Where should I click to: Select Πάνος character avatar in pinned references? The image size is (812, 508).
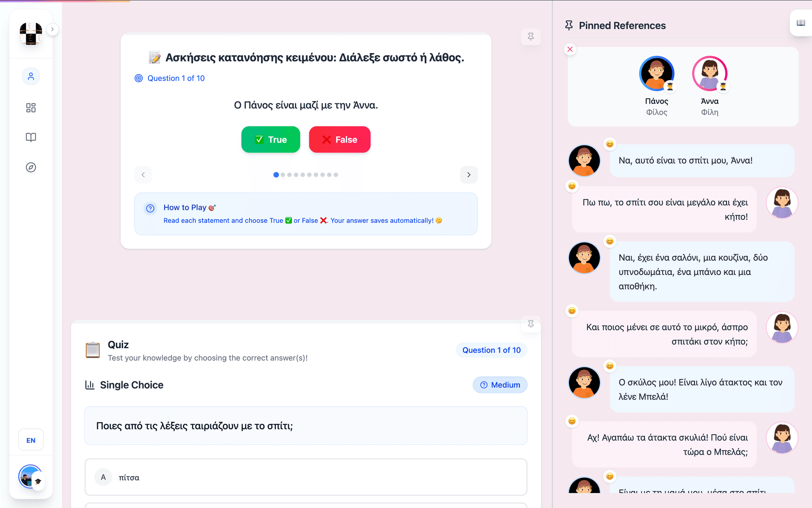tap(657, 74)
